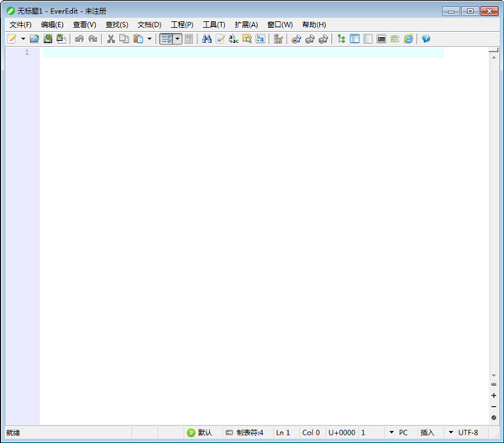Screen dimensions: 504x443
Task: Click the Internet Explorer preview icon
Action: point(408,39)
